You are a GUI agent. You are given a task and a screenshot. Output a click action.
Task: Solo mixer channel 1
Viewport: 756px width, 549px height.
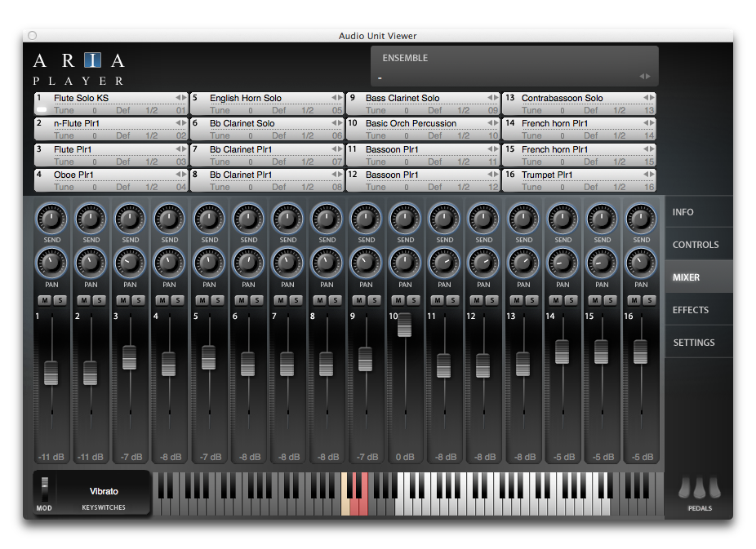60,300
